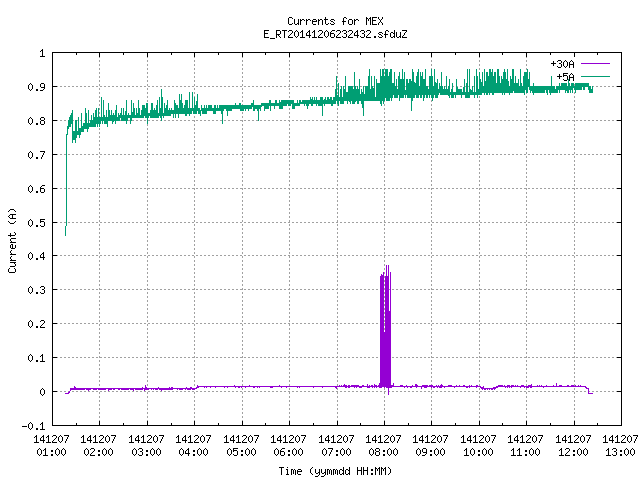
Task: Click the x-axis tick label 04:00
Action: (193, 452)
